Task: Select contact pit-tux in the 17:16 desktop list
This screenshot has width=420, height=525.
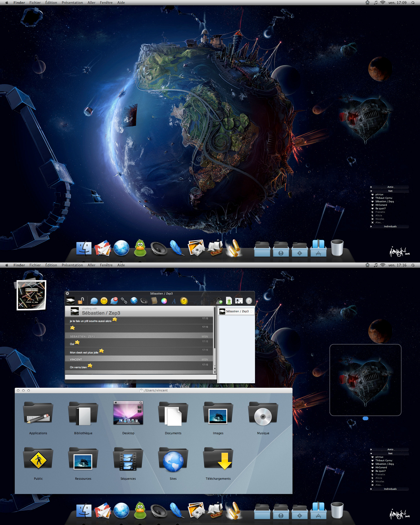Action: click(379, 457)
